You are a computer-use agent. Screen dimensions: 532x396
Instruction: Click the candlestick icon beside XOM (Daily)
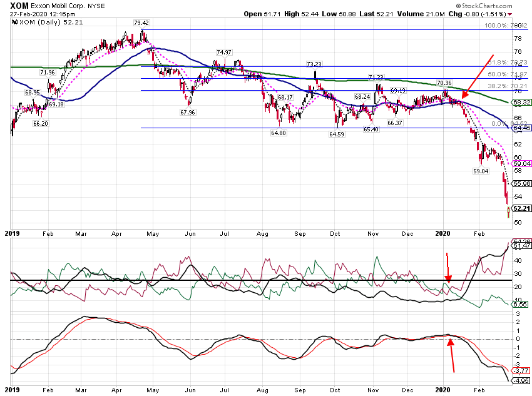[x=14, y=22]
